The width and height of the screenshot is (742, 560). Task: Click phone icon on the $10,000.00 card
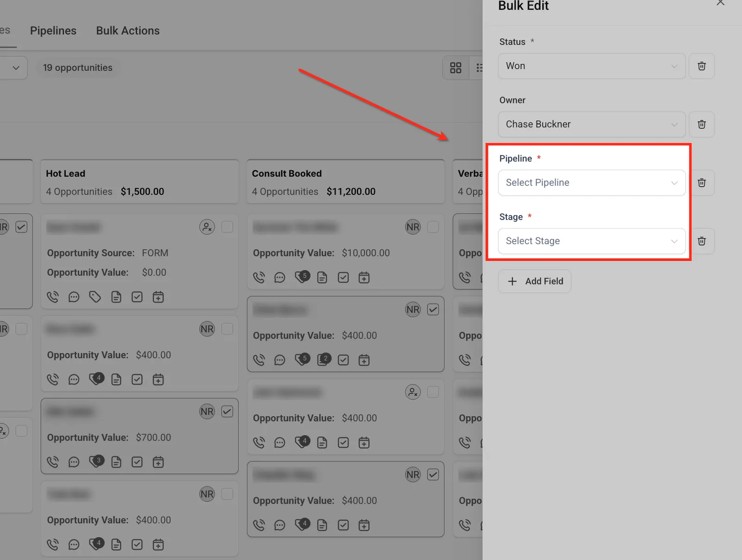click(259, 278)
